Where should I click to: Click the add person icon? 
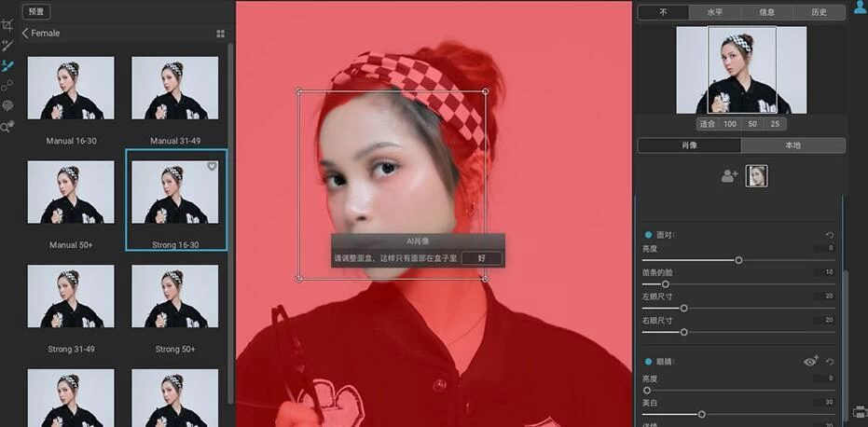point(729,175)
